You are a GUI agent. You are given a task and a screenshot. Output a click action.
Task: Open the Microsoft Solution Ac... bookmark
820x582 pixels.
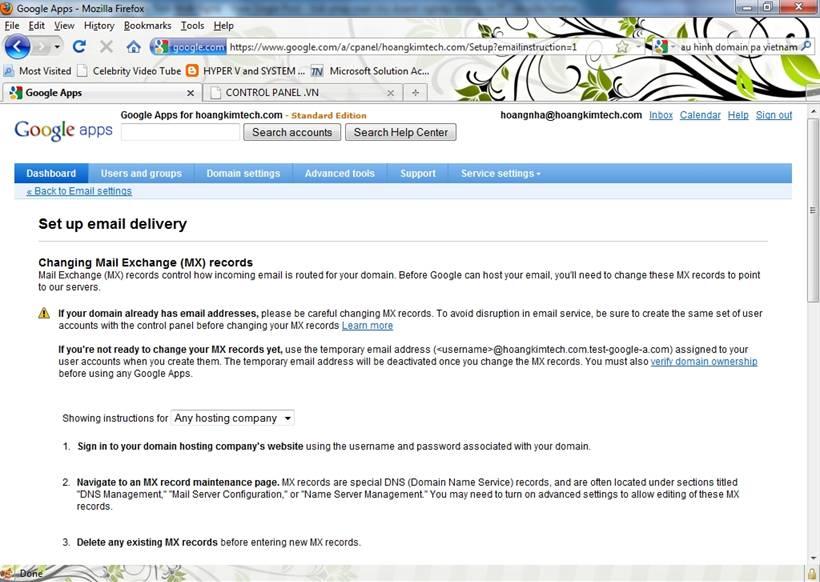pos(370,71)
